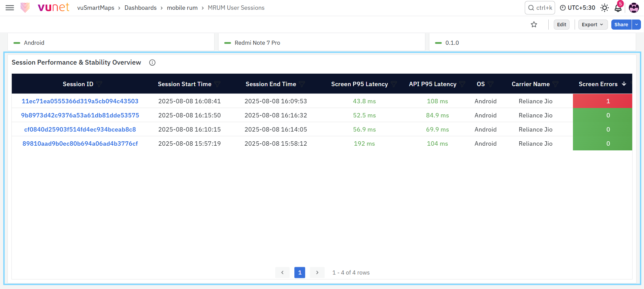Expand the Export dropdown

[x=593, y=25]
